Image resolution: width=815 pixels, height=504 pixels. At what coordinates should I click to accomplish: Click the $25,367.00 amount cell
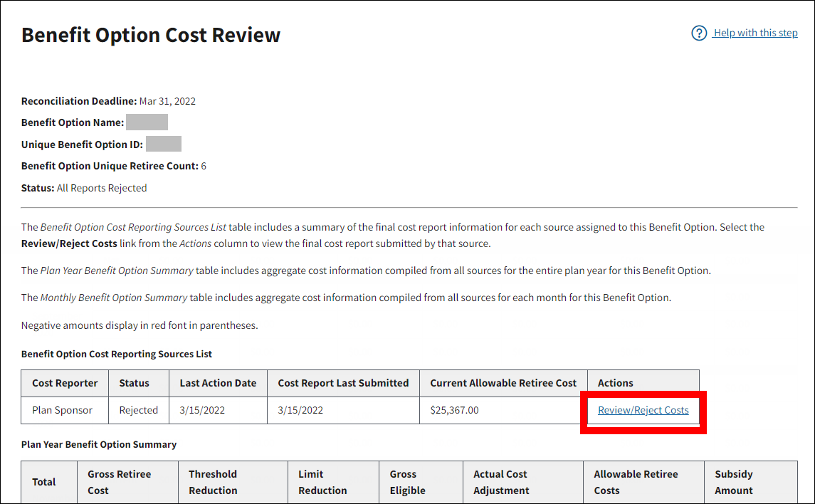pos(454,410)
